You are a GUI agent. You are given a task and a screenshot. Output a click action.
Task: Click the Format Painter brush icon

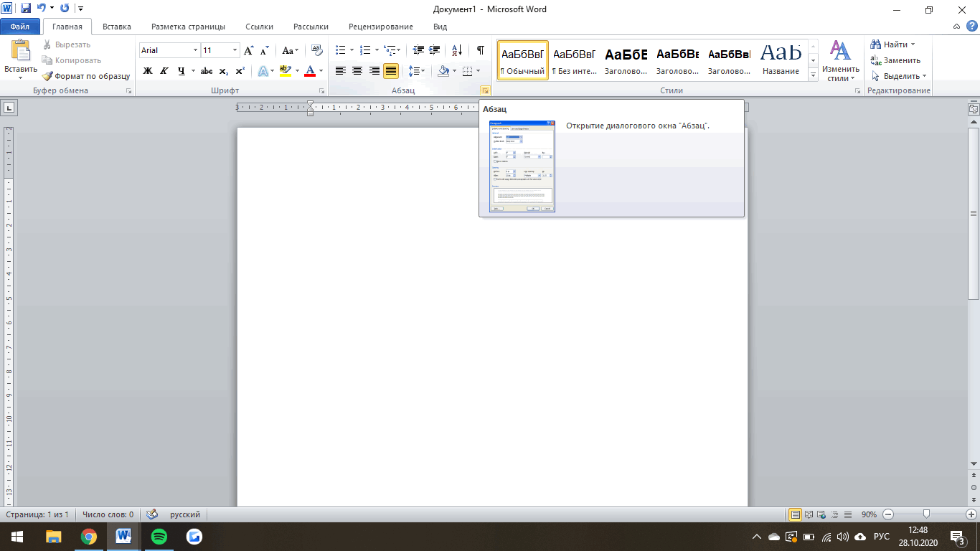[47, 76]
